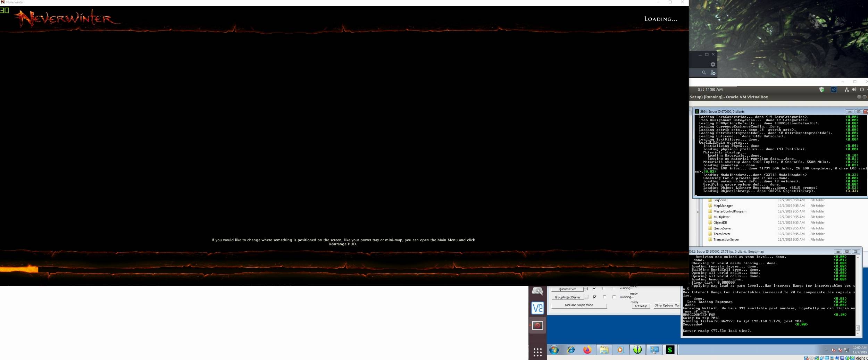Click the Sat 11:00 AM clock
This screenshot has width=868, height=360.
(x=710, y=90)
